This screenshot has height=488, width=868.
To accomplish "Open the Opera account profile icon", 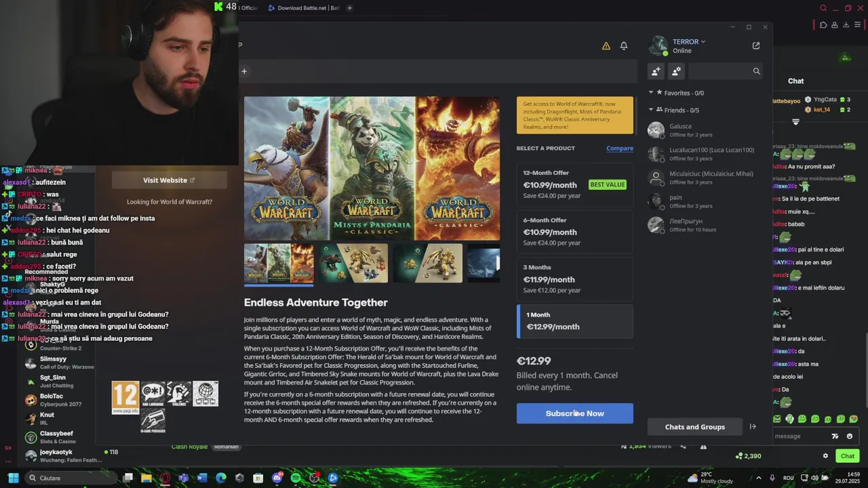I will point(834,25).
